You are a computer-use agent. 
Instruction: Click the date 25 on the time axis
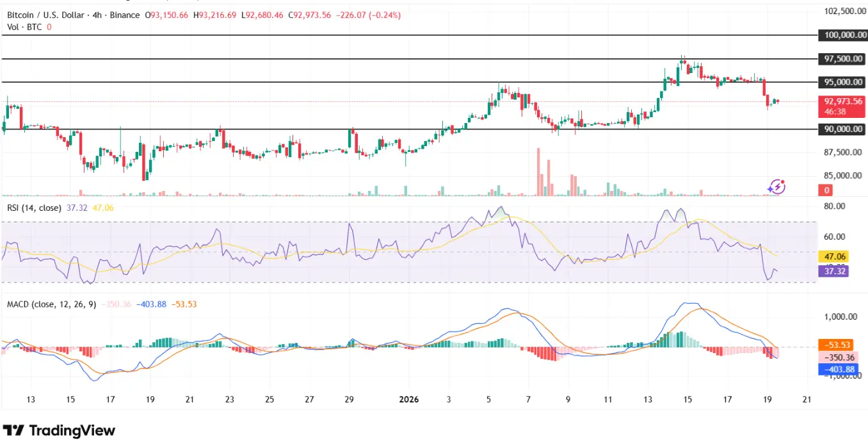point(269,400)
